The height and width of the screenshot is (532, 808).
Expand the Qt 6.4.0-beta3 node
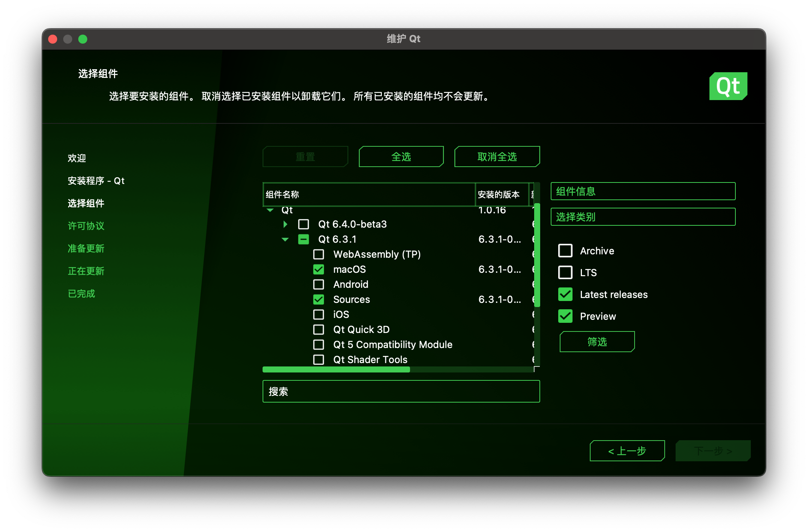(x=285, y=224)
